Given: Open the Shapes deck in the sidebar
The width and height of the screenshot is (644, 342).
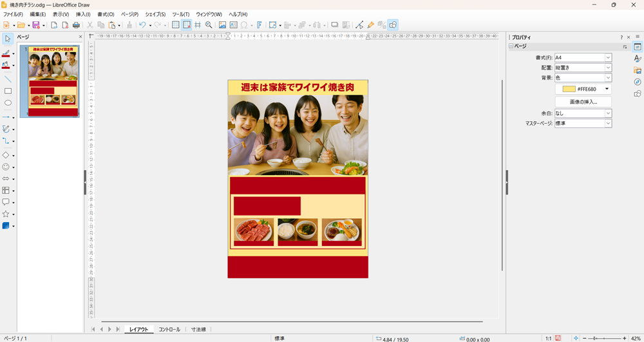Looking at the screenshot, I should [x=638, y=93].
